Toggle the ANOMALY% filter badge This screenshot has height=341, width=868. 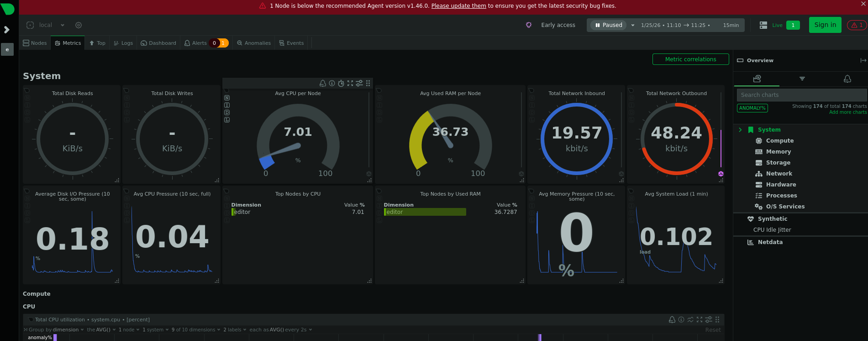(752, 108)
